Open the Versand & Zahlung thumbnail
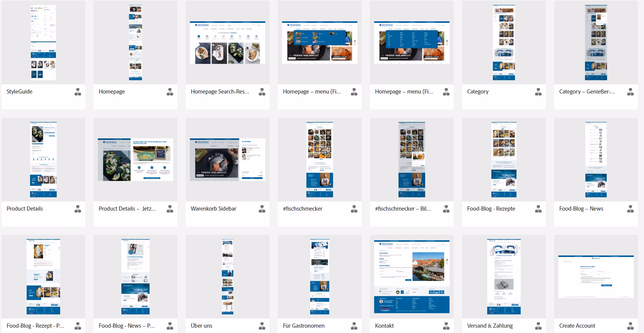 504,277
